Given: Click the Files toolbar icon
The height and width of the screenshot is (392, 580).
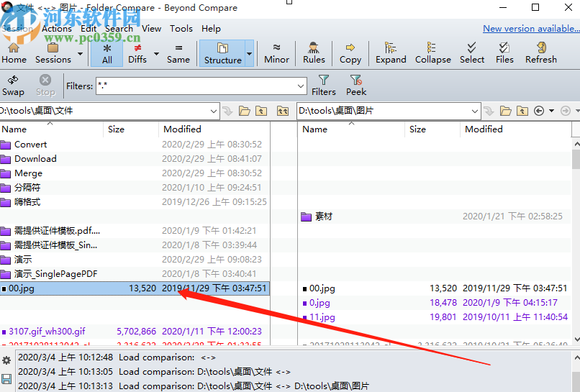Looking at the screenshot, I should tap(504, 53).
